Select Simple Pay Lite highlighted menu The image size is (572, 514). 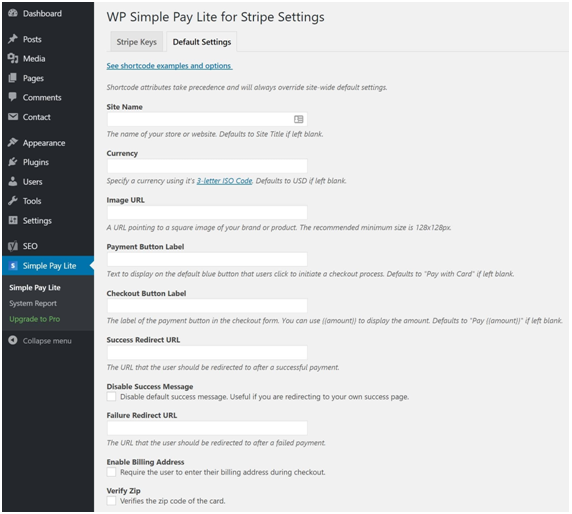(48, 266)
